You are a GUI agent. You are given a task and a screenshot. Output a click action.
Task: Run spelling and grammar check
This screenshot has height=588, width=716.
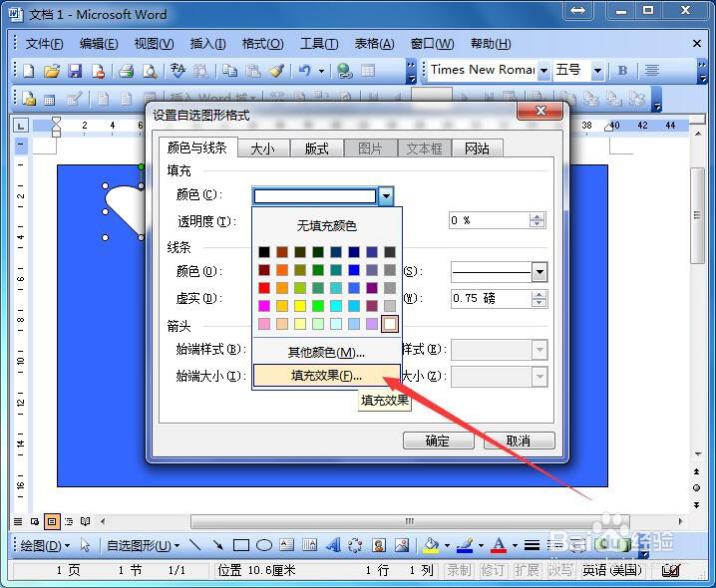(178, 71)
